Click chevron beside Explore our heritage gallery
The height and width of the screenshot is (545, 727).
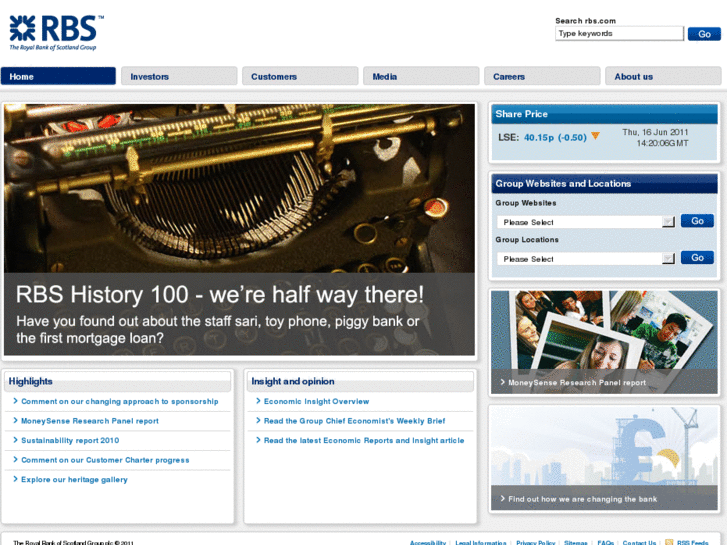tap(16, 479)
